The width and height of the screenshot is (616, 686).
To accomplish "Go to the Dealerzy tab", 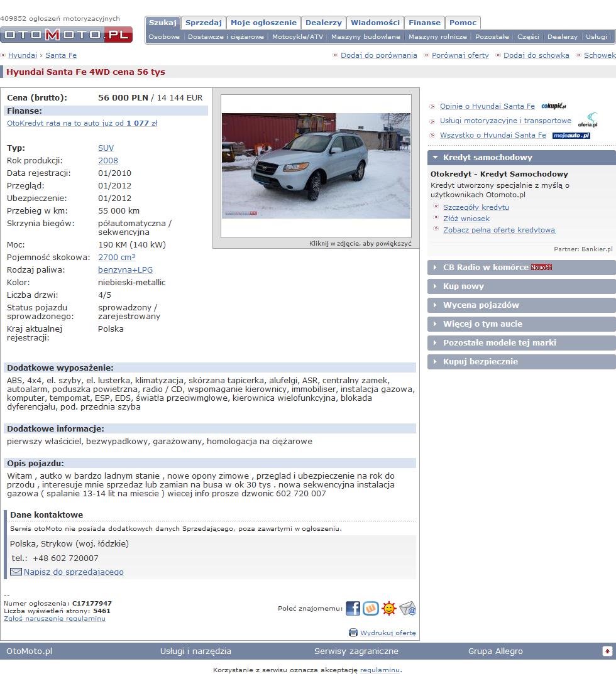I will [x=324, y=23].
